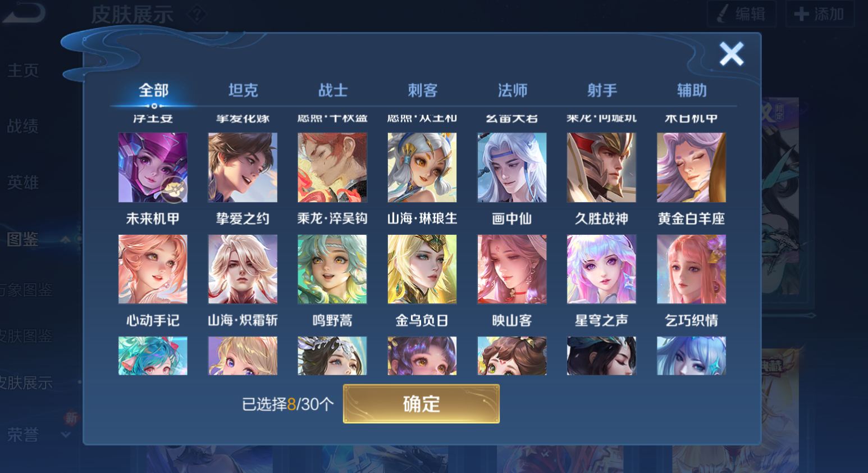Pick the 乞巧织情 skin avatar
Screen dimensions: 868x473
(x=691, y=269)
